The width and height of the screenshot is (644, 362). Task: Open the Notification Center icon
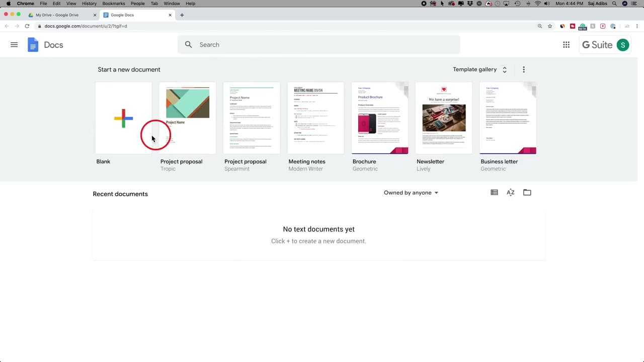click(x=633, y=4)
